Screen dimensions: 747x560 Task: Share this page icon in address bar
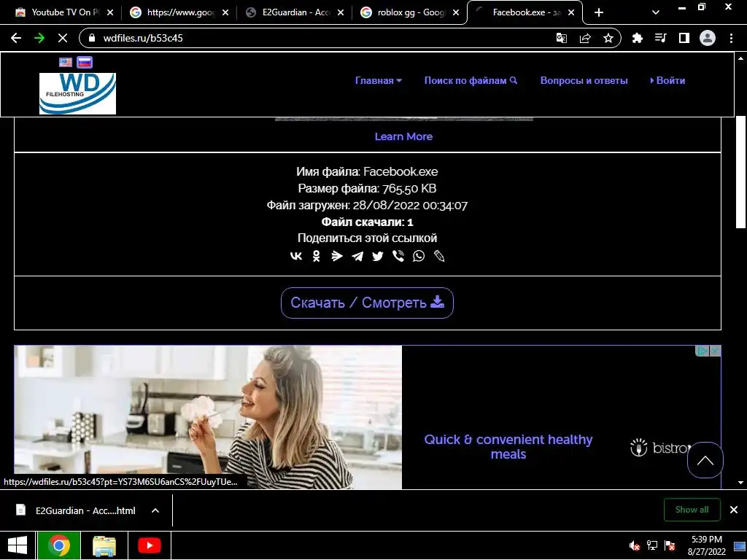click(x=585, y=38)
